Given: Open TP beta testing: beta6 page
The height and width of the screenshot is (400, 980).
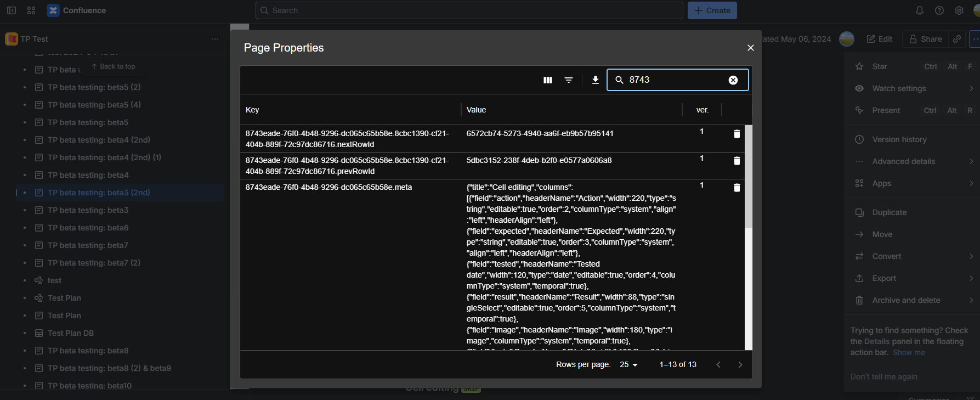Looking at the screenshot, I should click(88, 228).
